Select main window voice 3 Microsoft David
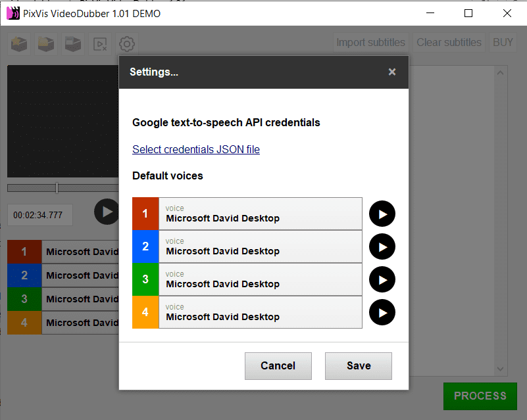This screenshot has width=527, height=420. [80, 299]
